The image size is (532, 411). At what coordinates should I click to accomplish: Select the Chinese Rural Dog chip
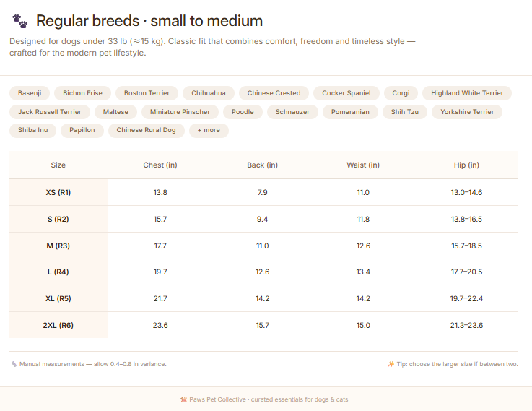[147, 130]
